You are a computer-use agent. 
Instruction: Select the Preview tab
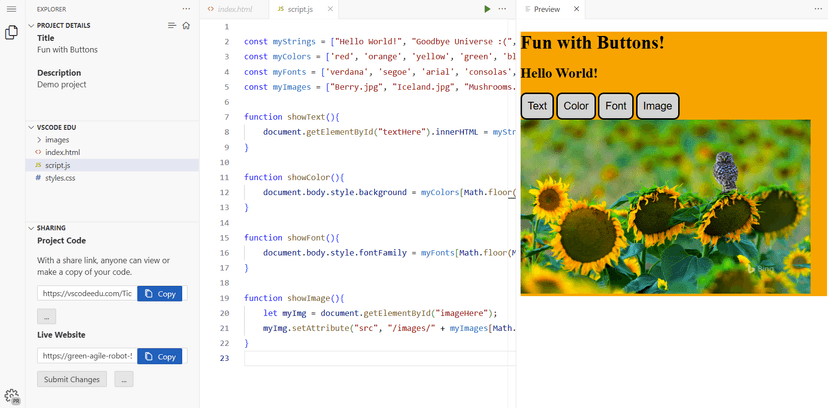[550, 9]
